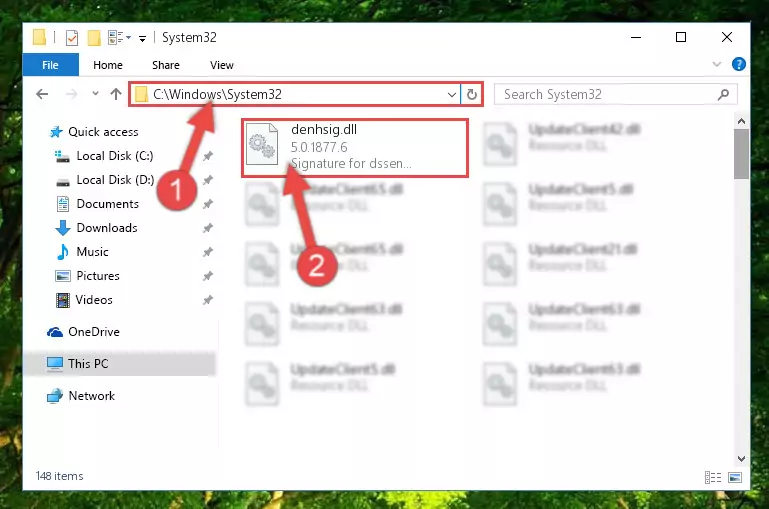The width and height of the screenshot is (769, 509).
Task: Click the OneDrive cloud icon
Action: [x=55, y=332]
